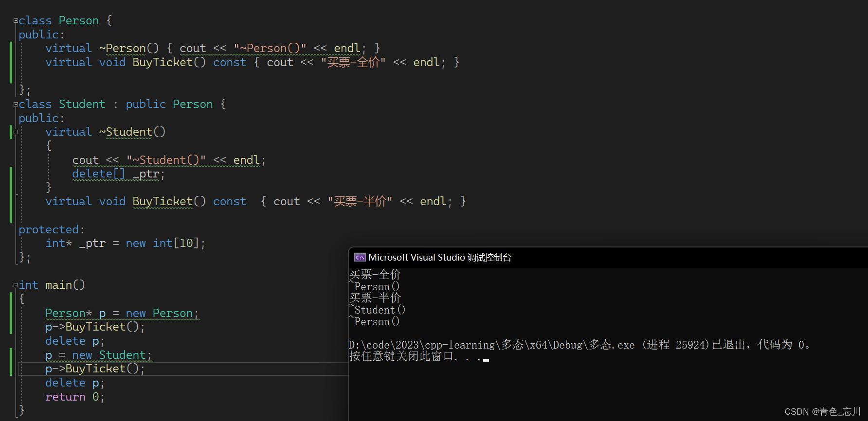Click the console exe path exit message
The height and width of the screenshot is (421, 868).
tap(579, 345)
